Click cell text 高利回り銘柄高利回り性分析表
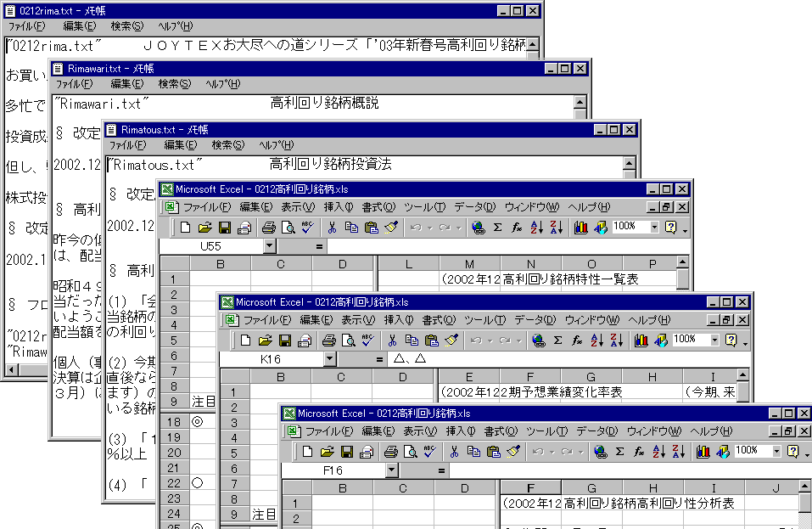The image size is (812, 529). (x=648, y=503)
